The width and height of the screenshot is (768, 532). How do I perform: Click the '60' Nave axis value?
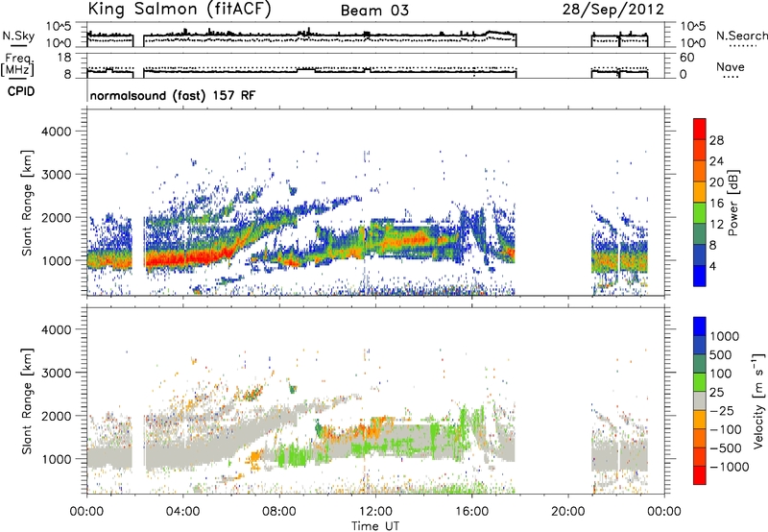686,58
